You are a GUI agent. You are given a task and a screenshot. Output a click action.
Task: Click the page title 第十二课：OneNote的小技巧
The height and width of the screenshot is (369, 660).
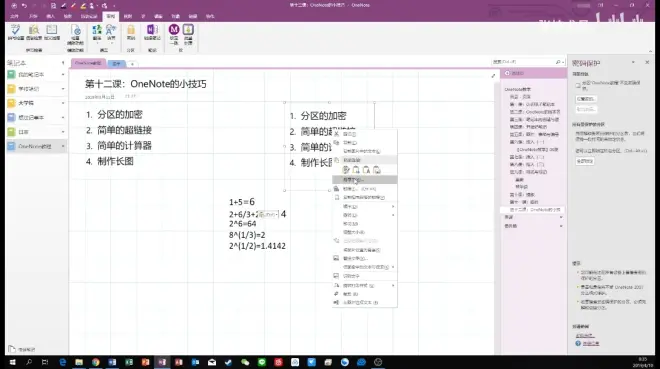click(x=146, y=84)
